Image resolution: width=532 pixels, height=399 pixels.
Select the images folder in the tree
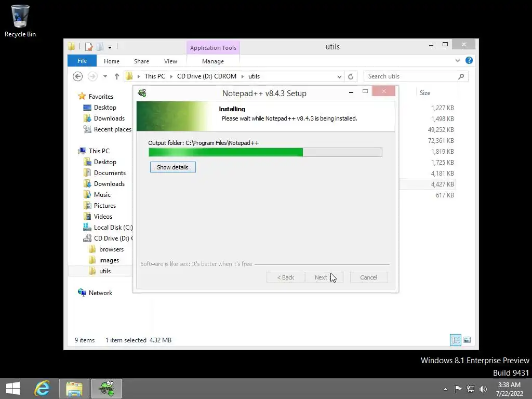click(109, 260)
